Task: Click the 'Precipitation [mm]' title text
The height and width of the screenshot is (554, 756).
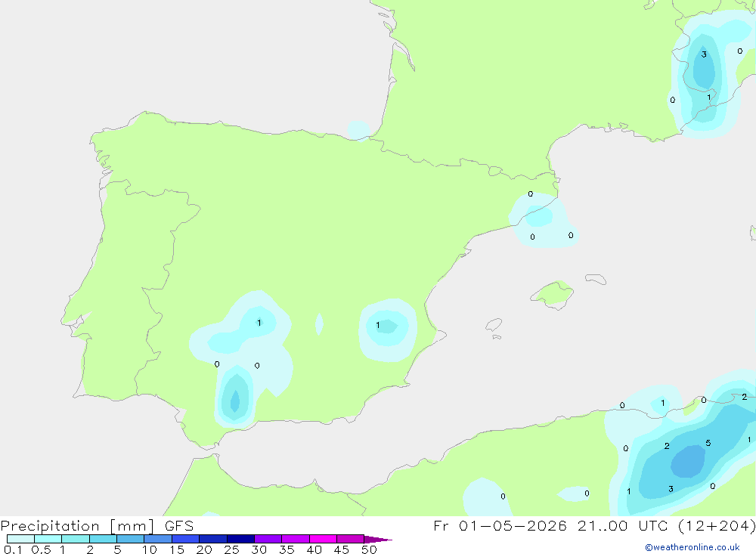Action: pyautogui.click(x=78, y=526)
